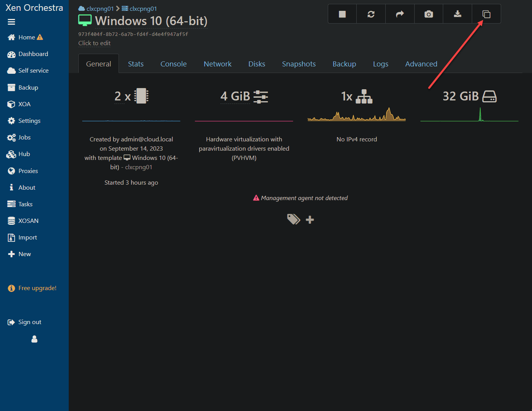Open Tasks in the sidebar

[x=20, y=204]
